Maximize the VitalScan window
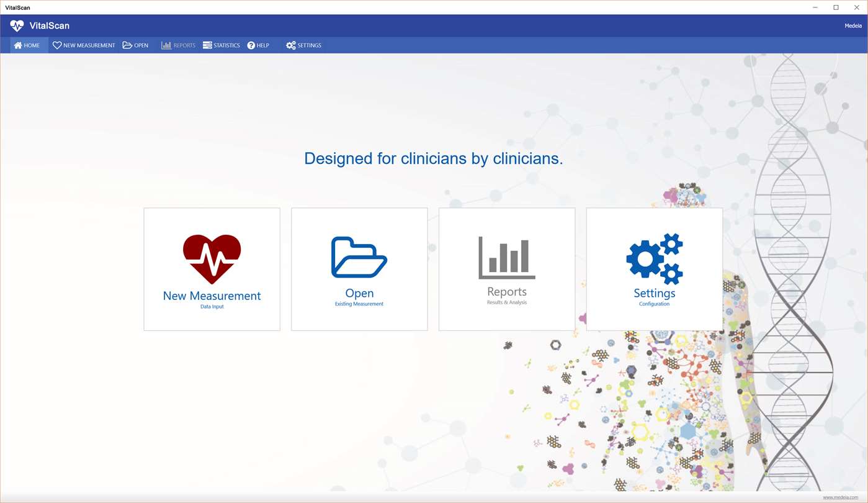This screenshot has width=868, height=503. tap(836, 7)
